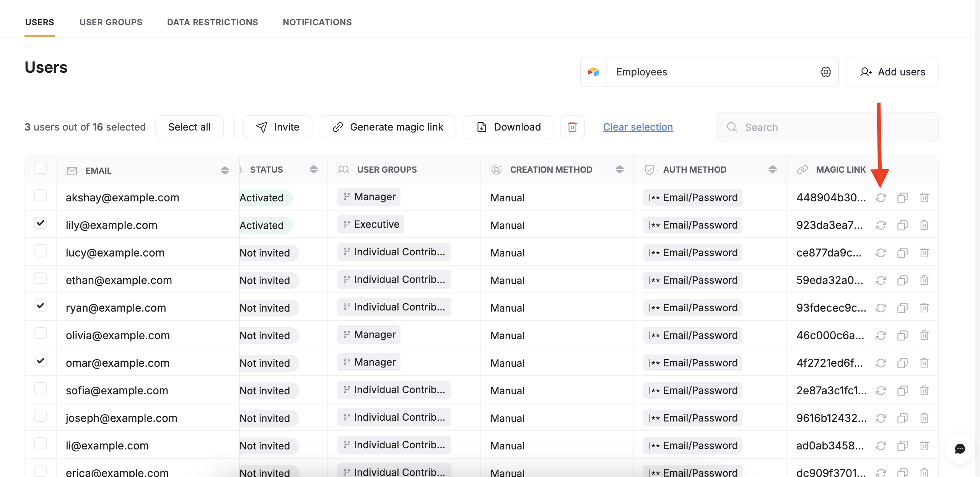Toggle the header select-all checkbox
This screenshot has height=477, width=980.
(x=41, y=168)
